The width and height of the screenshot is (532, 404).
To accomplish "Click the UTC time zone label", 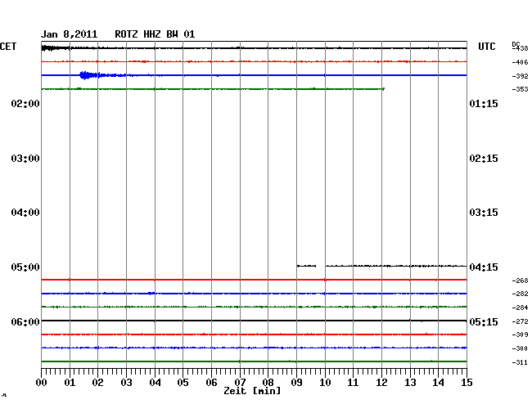I will [487, 47].
